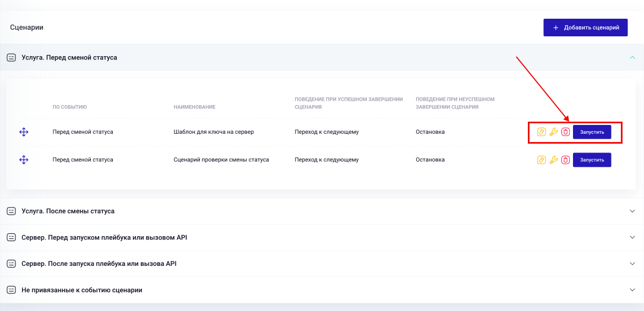The height and width of the screenshot is (311, 644).
Task: Select the 'Не привязанные к событию сценарии' title
Action: [x=81, y=290]
